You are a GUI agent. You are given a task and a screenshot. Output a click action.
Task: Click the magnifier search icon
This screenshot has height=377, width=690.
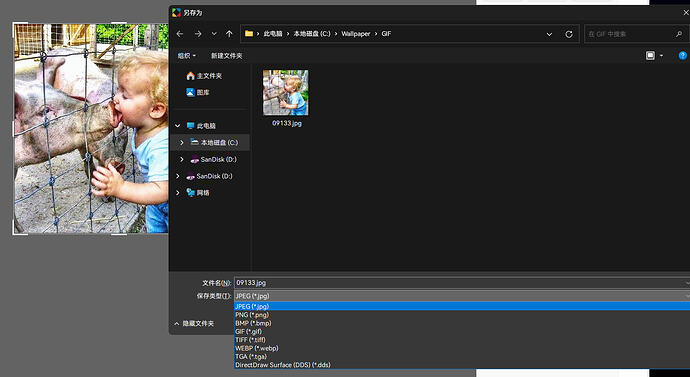click(x=679, y=34)
